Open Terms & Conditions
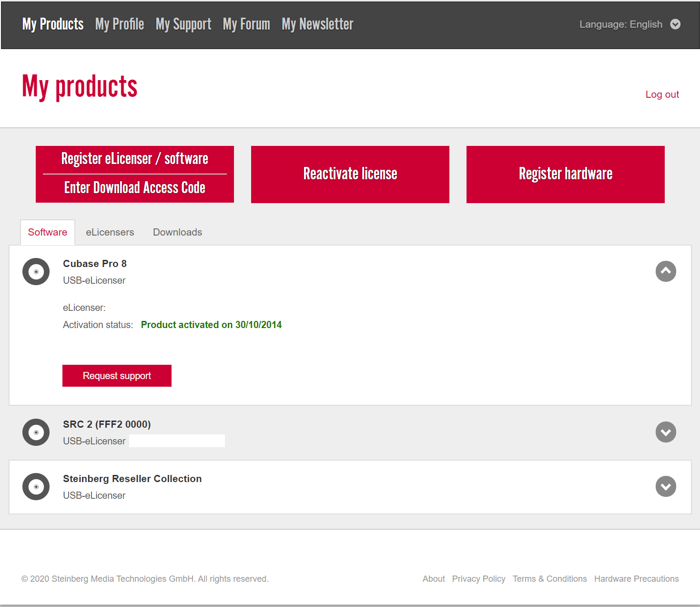The image size is (700, 607). point(550,579)
